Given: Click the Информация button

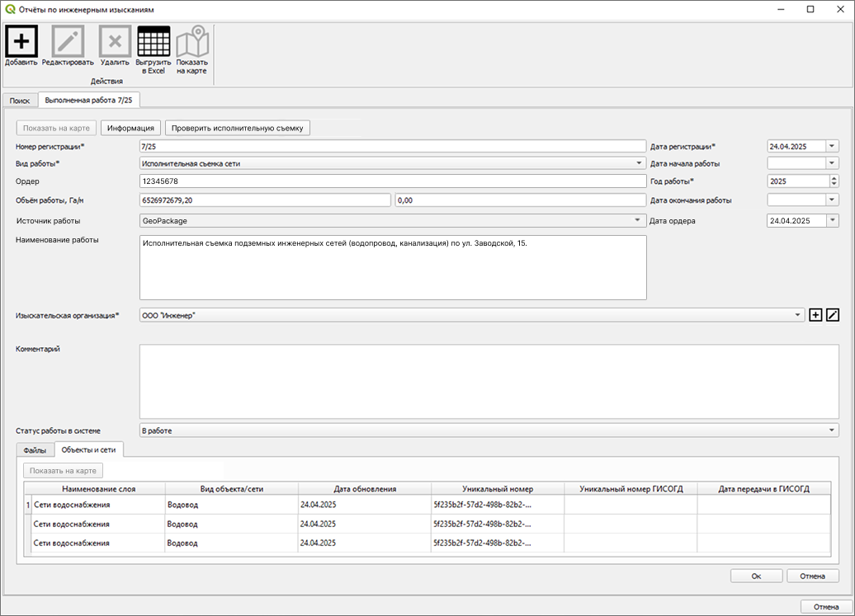Looking at the screenshot, I should click(130, 128).
